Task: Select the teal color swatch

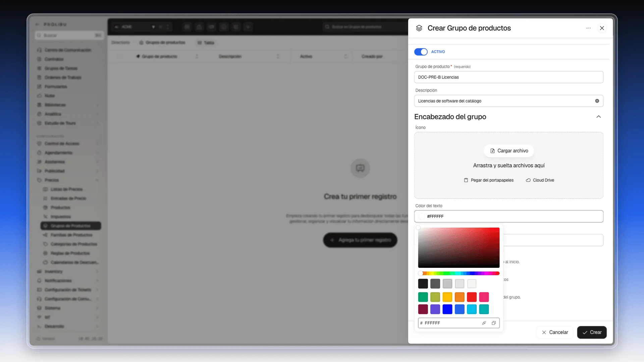Action: click(484, 309)
